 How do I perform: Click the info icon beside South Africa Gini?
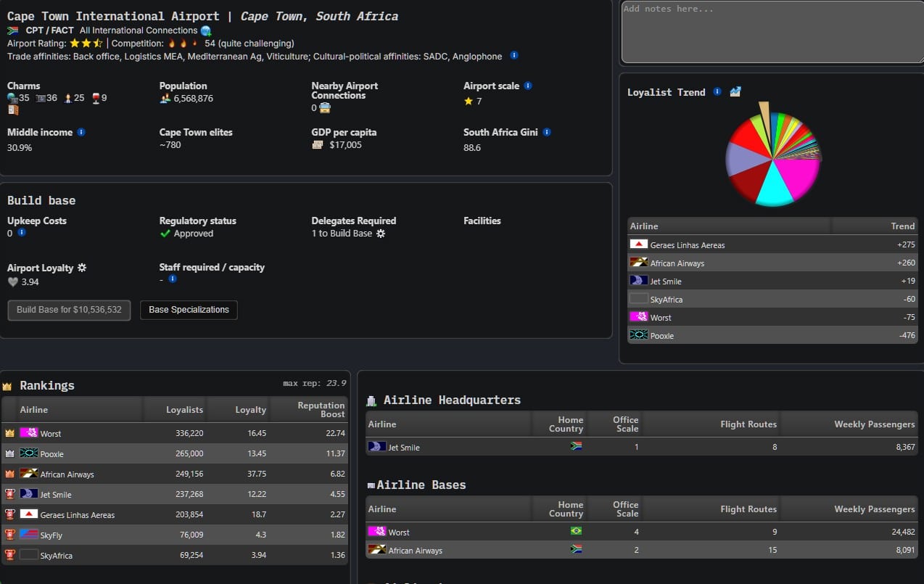pos(545,132)
